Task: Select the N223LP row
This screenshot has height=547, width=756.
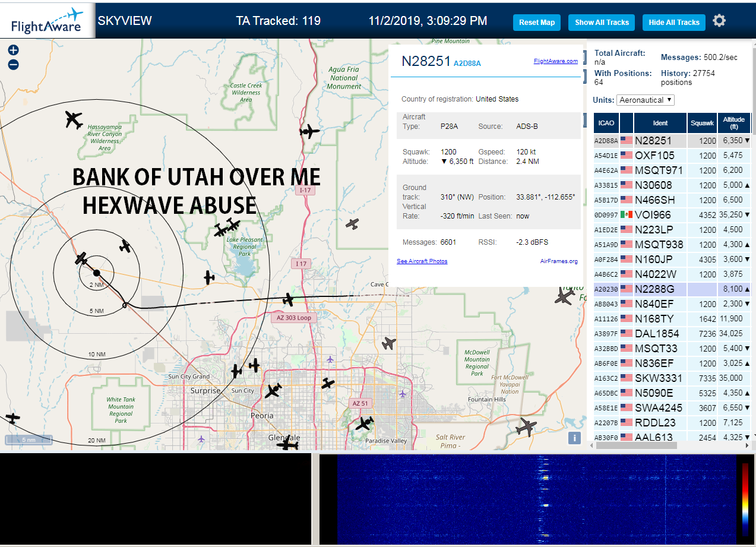Action: click(x=672, y=230)
